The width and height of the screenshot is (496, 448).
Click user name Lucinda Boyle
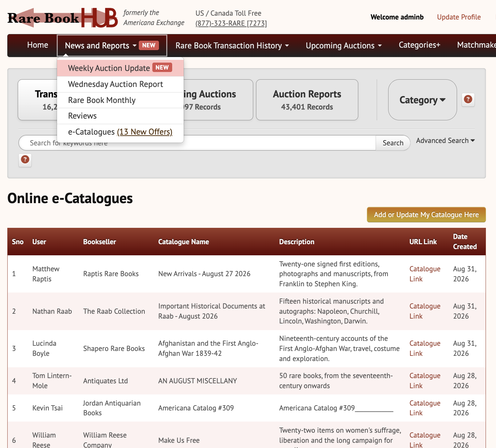[x=44, y=348]
